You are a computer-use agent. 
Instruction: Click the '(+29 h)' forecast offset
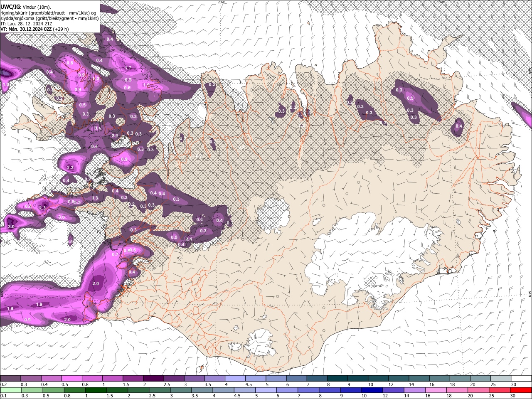(x=61, y=29)
